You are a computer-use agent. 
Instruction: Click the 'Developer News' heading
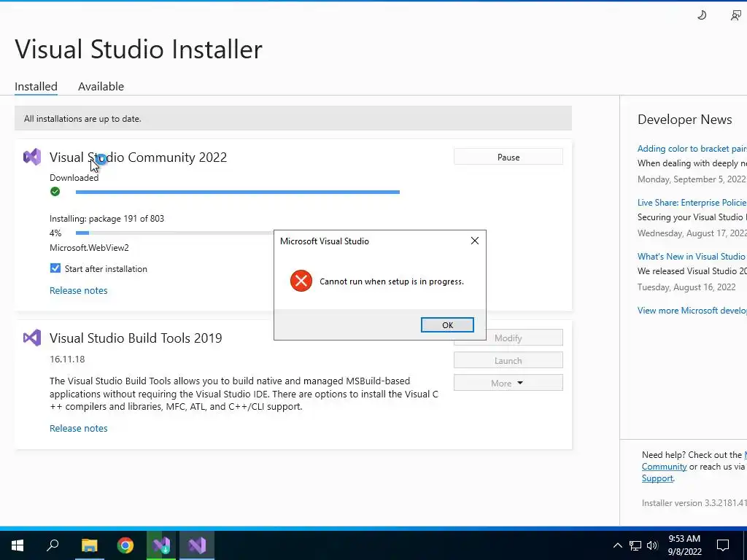pos(684,120)
